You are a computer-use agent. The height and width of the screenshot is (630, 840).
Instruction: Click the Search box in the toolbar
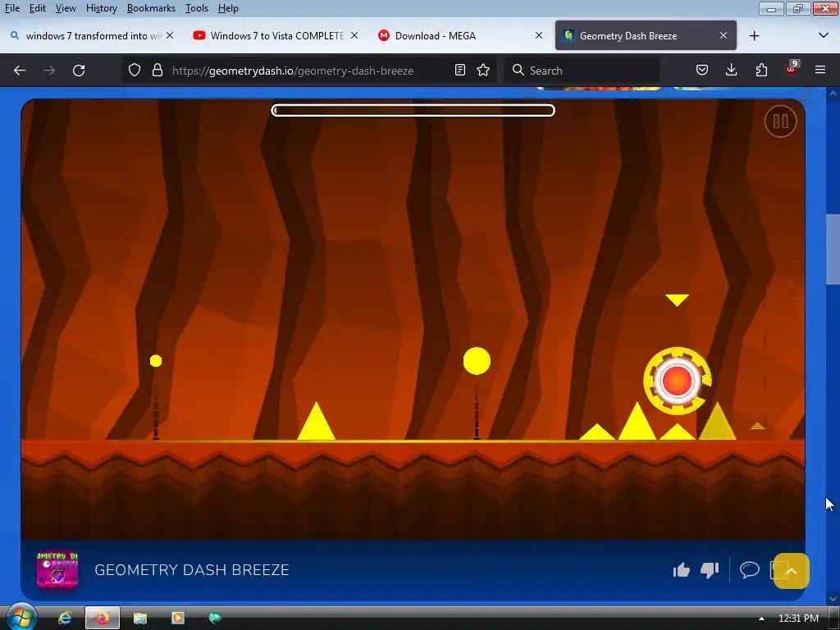(x=582, y=71)
